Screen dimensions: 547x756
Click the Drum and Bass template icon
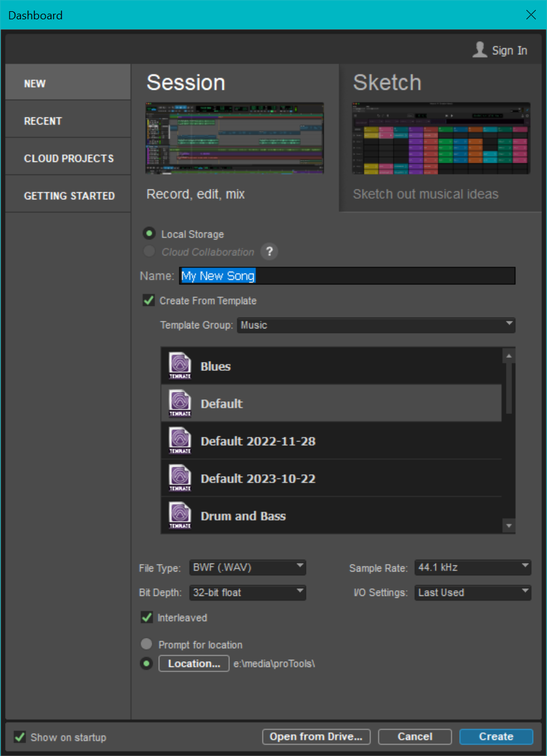click(180, 516)
